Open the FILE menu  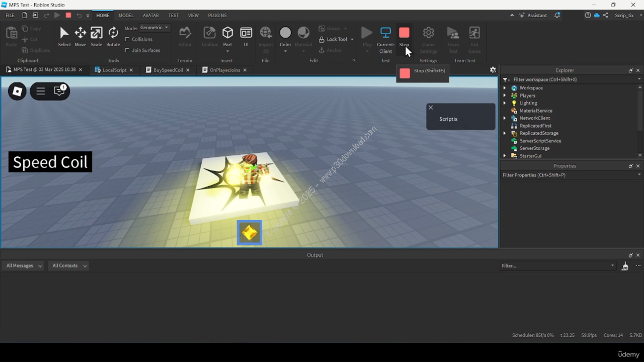(10, 15)
